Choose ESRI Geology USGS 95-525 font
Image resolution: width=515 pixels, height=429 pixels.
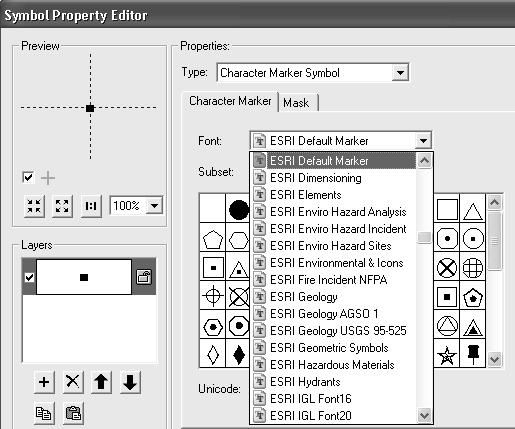(x=333, y=331)
